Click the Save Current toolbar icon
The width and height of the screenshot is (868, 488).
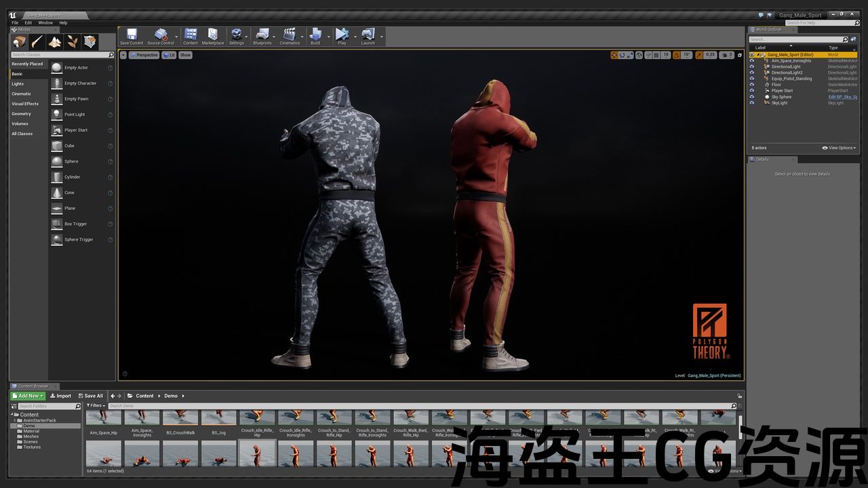[x=132, y=35]
